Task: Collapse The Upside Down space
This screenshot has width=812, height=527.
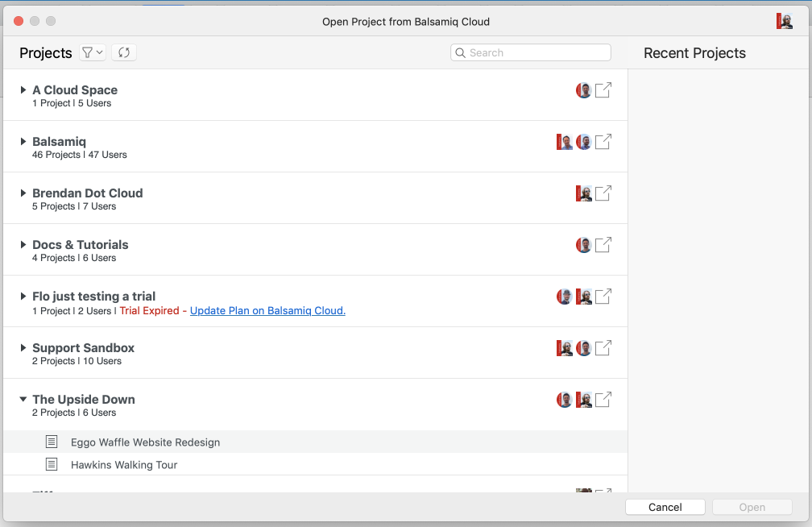Action: point(23,400)
